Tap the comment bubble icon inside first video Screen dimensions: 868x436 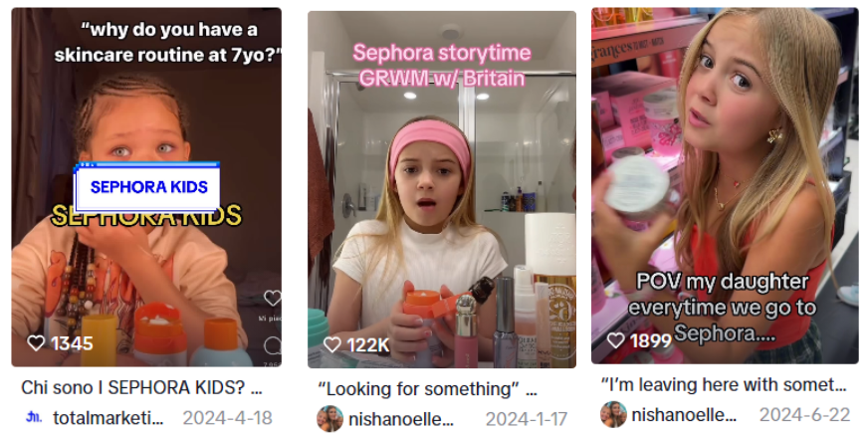coord(273,347)
